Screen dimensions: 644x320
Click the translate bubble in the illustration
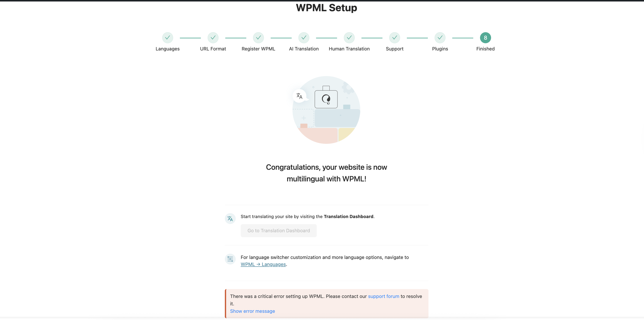299,96
